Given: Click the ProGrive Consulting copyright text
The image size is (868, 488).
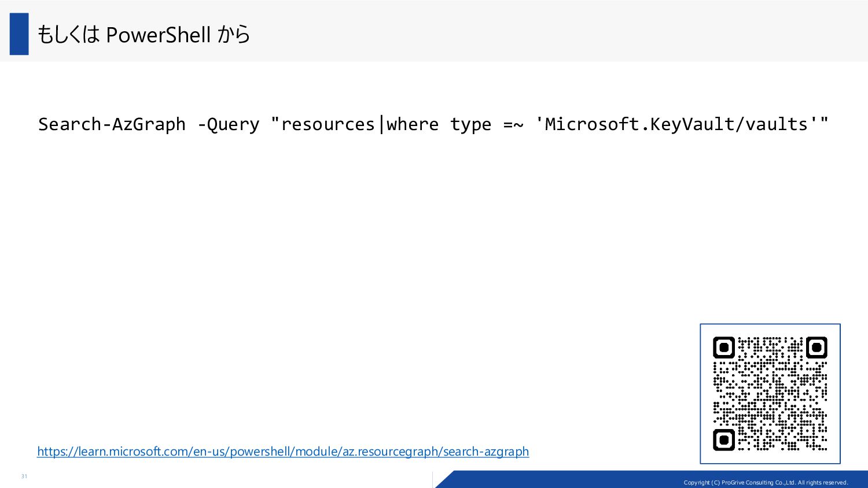Looking at the screenshot, I should click(x=766, y=482).
